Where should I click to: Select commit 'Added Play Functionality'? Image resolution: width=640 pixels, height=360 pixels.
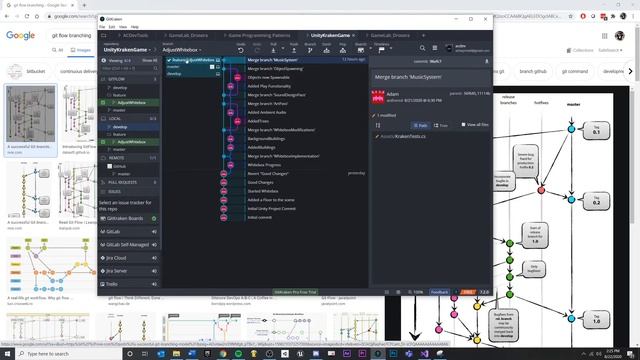(x=269, y=86)
